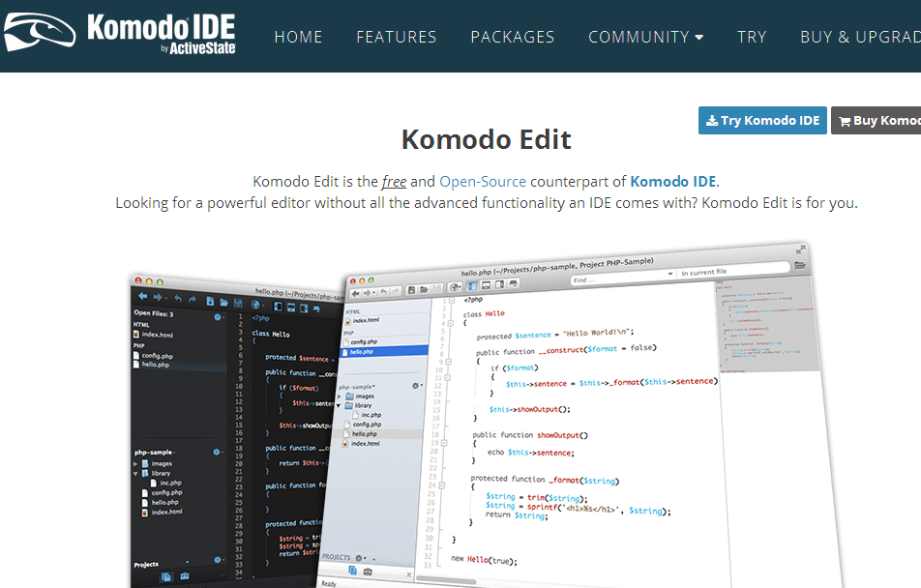Close the side pane with the light window X
Screen dimensions: 921x588
click(409, 574)
